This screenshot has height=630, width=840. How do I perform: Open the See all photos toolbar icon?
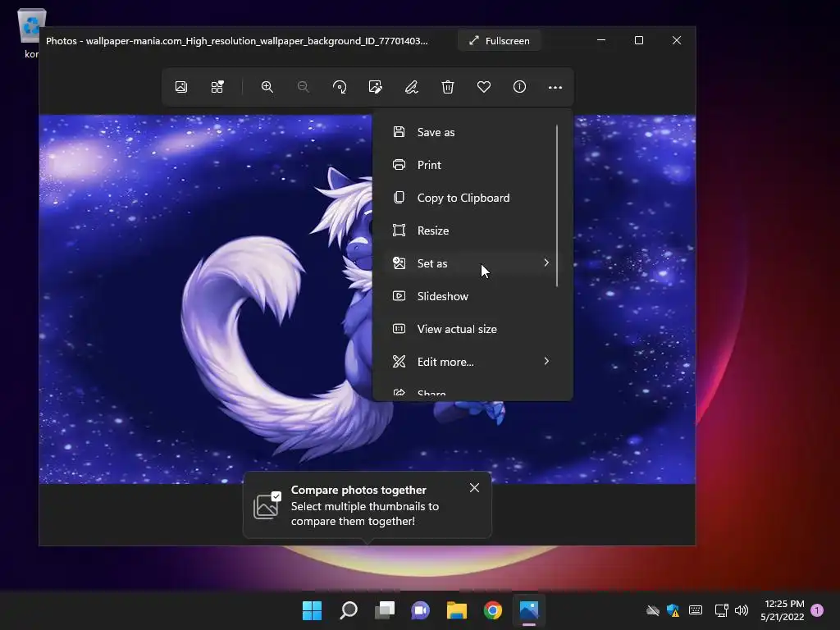coord(181,87)
